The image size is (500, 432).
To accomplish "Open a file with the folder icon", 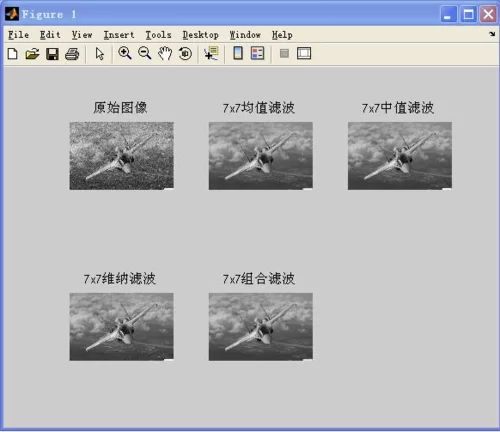I will 32,53.
